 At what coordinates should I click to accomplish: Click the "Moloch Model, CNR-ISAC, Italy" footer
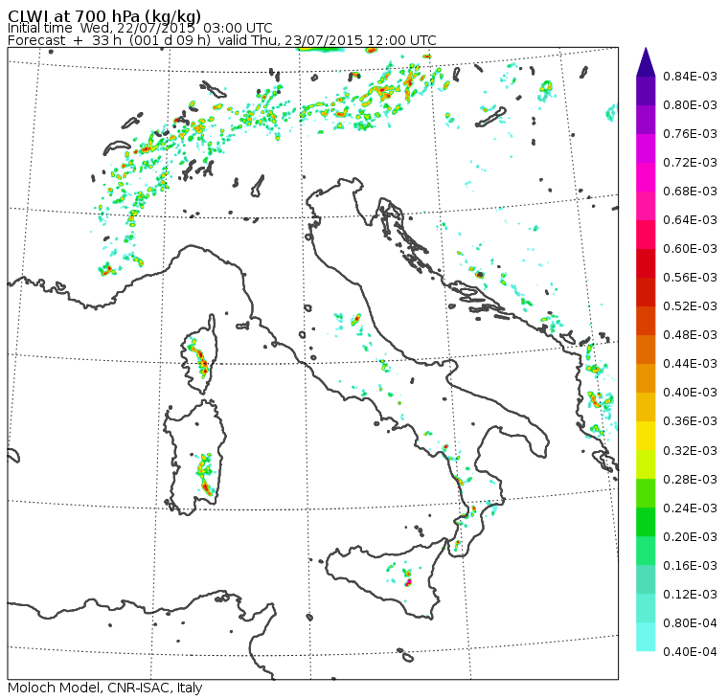105,688
